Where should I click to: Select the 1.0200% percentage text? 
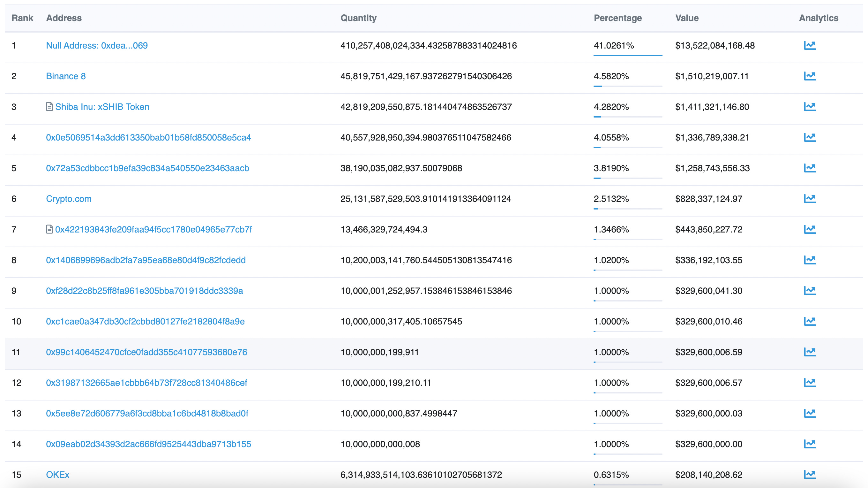coord(611,260)
